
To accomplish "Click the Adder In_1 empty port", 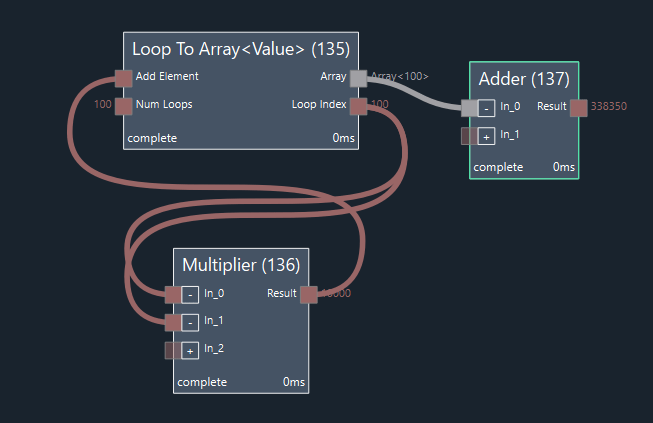I will pyautogui.click(x=469, y=135).
